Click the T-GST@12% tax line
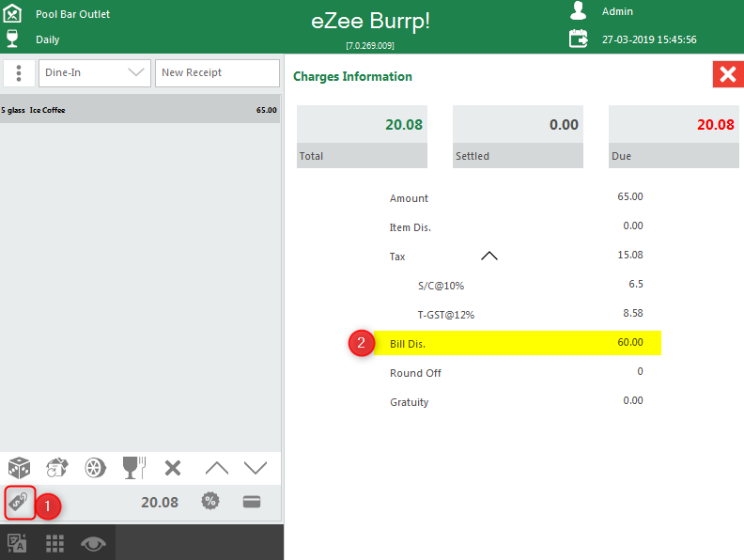744x560 pixels. coord(446,315)
